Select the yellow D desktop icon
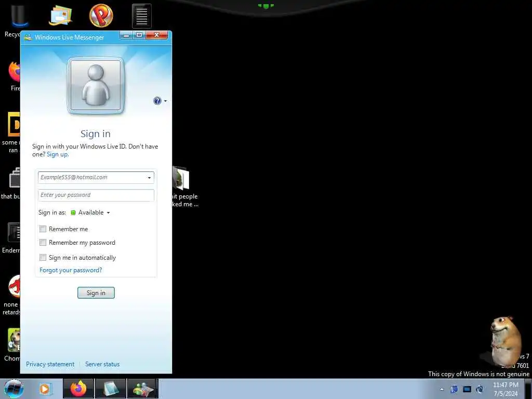This screenshot has height=399, width=532. tap(14, 124)
